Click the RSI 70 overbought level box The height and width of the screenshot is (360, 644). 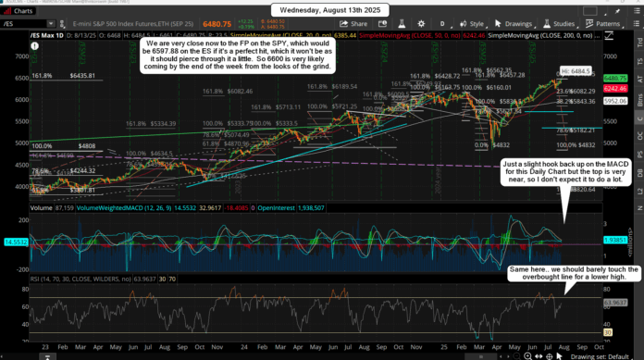172,279
